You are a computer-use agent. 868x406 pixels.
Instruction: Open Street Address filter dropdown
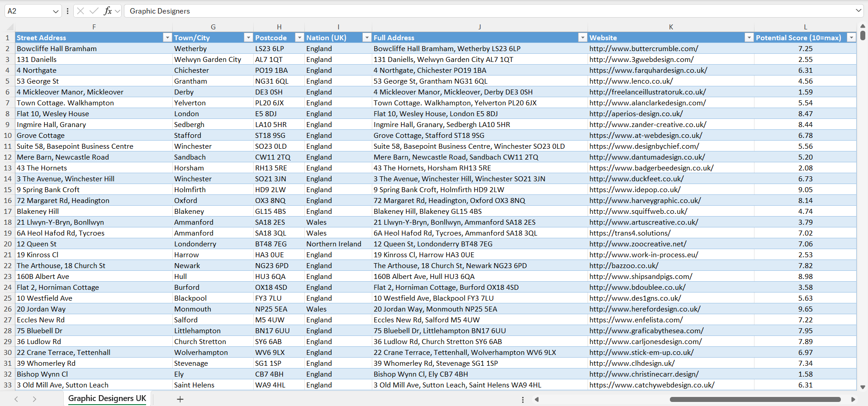click(x=167, y=38)
